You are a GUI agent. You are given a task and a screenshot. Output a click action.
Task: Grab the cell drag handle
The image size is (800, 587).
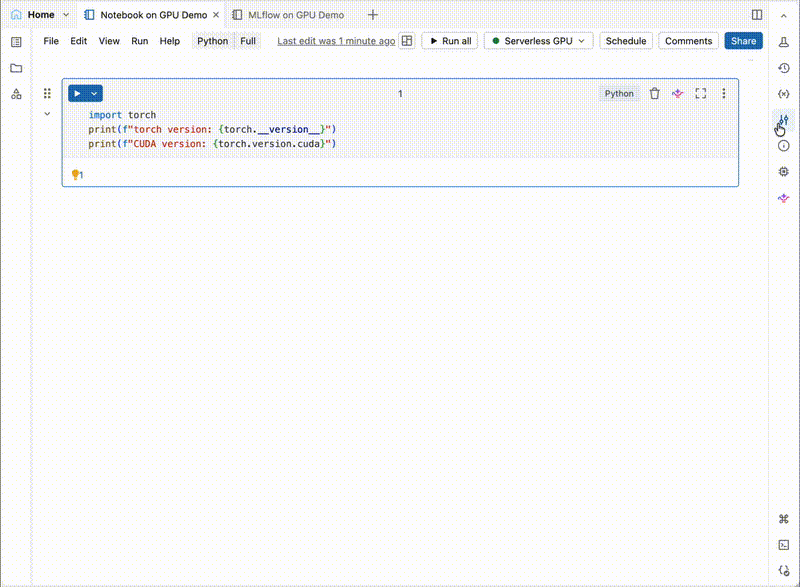47,93
